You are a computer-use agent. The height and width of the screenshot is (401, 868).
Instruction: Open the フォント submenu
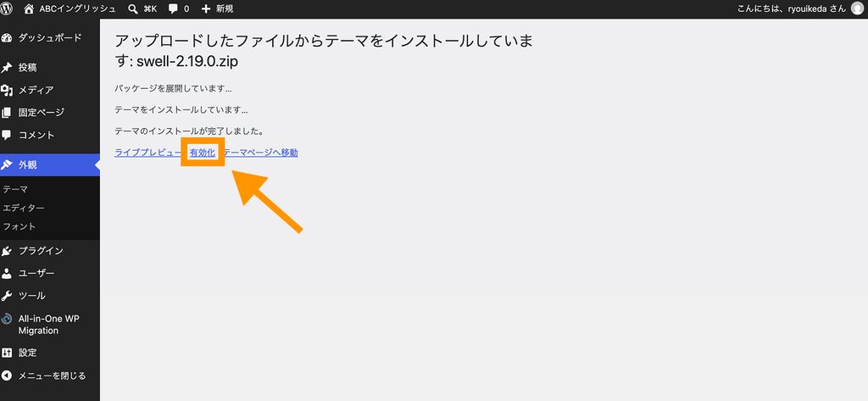click(19, 226)
